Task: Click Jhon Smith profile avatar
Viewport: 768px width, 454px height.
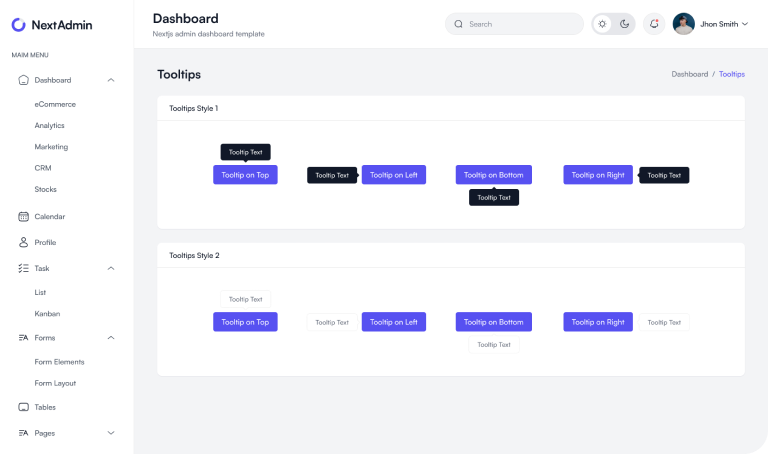Action: pos(684,24)
